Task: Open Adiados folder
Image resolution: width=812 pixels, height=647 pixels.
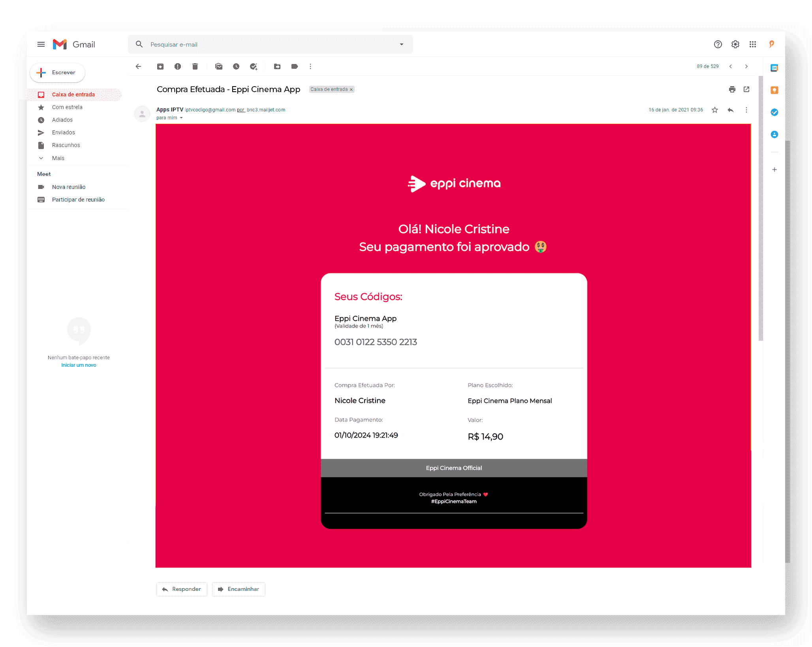Action: tap(62, 120)
